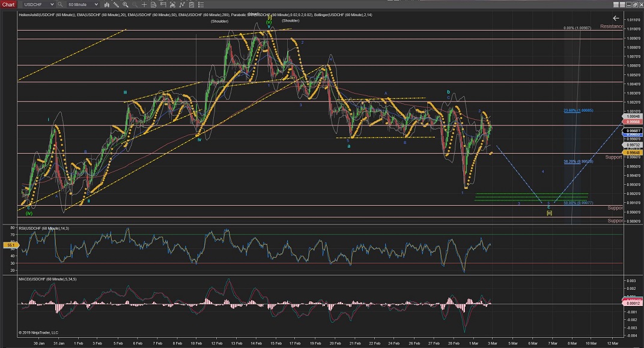Click the red 0.99988 price marker
The width and height of the screenshot is (644, 348).
click(x=633, y=121)
